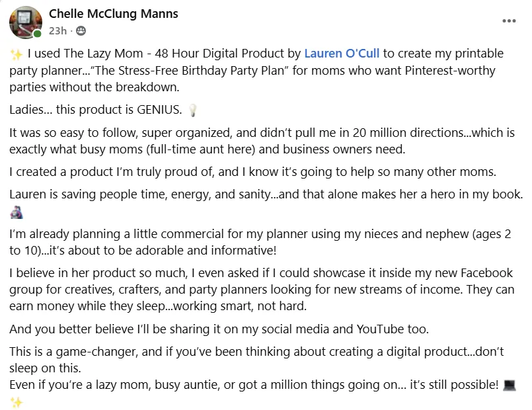Click the light bulb emoji after GENIUS
This screenshot has height=410, width=532.
pos(192,110)
